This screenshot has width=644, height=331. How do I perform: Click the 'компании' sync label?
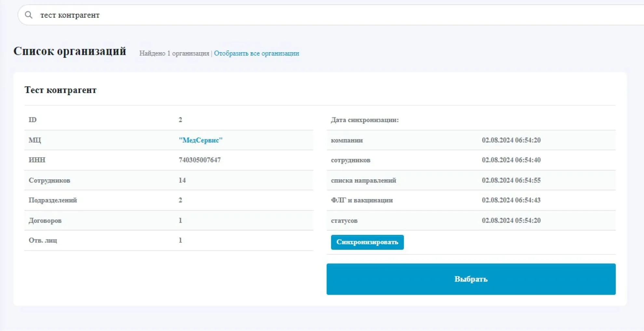(347, 140)
